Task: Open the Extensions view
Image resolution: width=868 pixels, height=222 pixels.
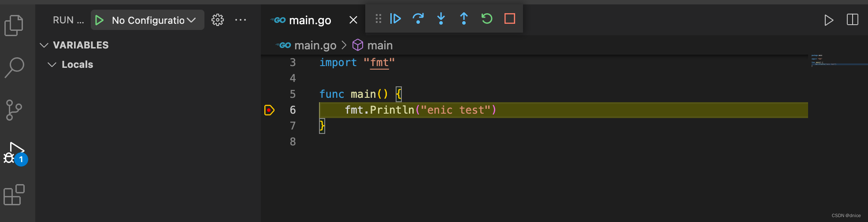Action: click(x=14, y=195)
